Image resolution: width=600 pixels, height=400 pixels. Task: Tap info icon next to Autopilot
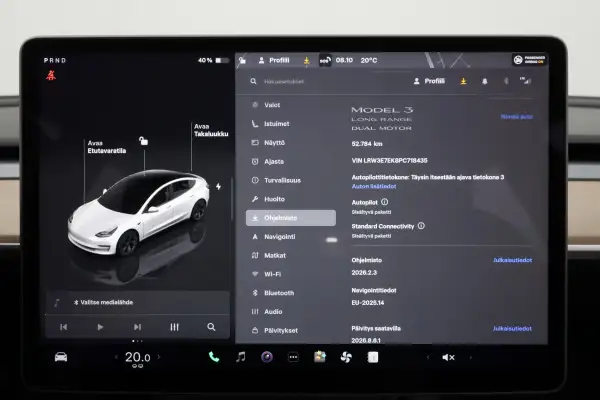pos(385,202)
